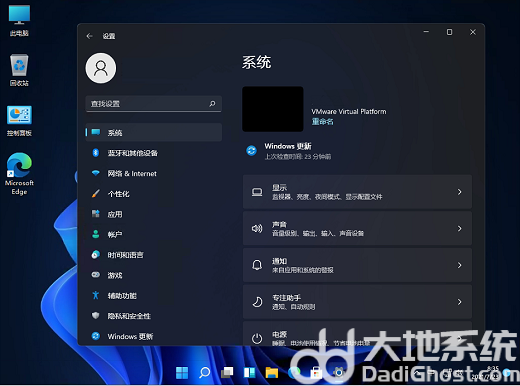Maximize the Settings window
The image size is (520, 386).
point(449,32)
